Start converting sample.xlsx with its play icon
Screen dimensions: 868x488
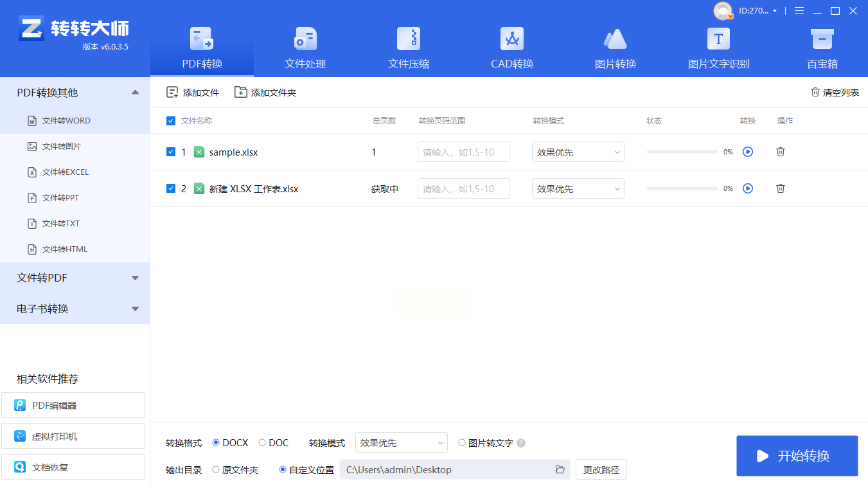click(x=748, y=152)
